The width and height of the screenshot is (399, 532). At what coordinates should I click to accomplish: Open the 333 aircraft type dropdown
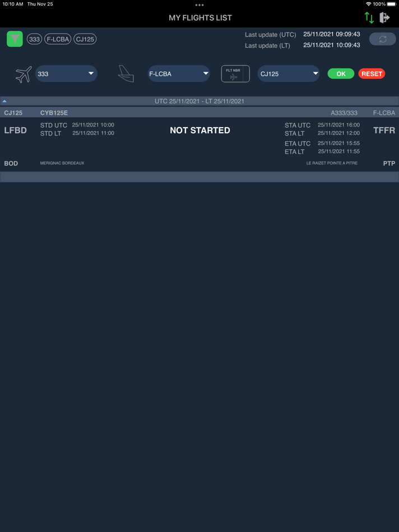coord(66,73)
